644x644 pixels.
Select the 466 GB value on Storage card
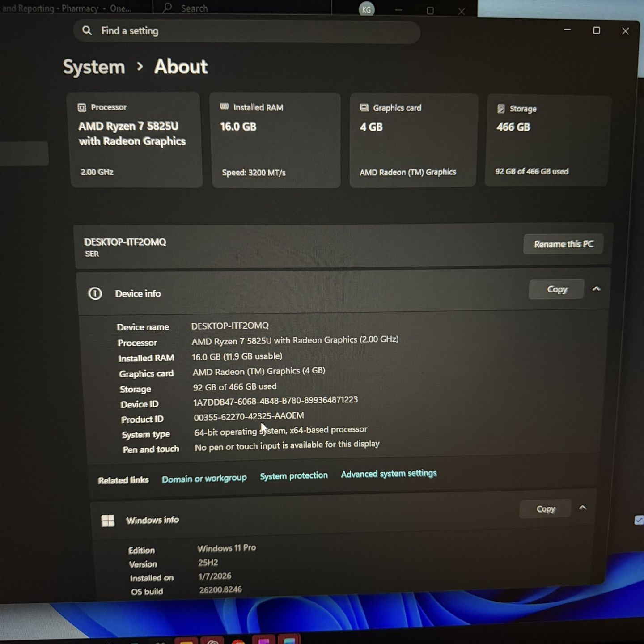513,127
